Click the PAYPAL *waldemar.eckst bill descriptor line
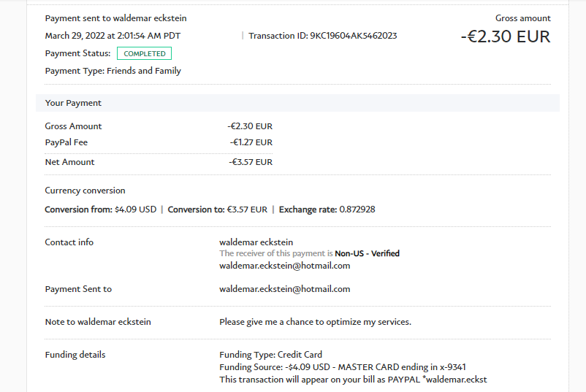Image resolution: width=586 pixels, height=392 pixels. click(x=353, y=380)
